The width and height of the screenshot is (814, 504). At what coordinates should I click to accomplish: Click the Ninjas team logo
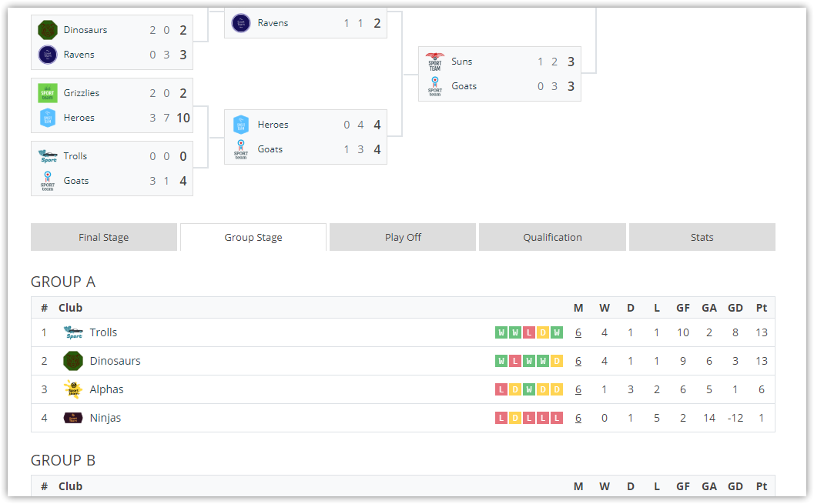click(x=72, y=417)
